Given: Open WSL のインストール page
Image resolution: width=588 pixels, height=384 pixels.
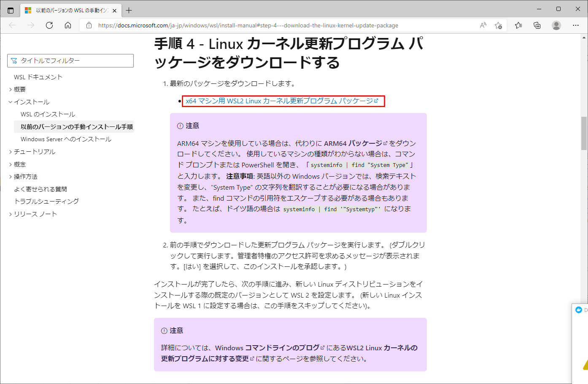Looking at the screenshot, I should click(x=48, y=114).
